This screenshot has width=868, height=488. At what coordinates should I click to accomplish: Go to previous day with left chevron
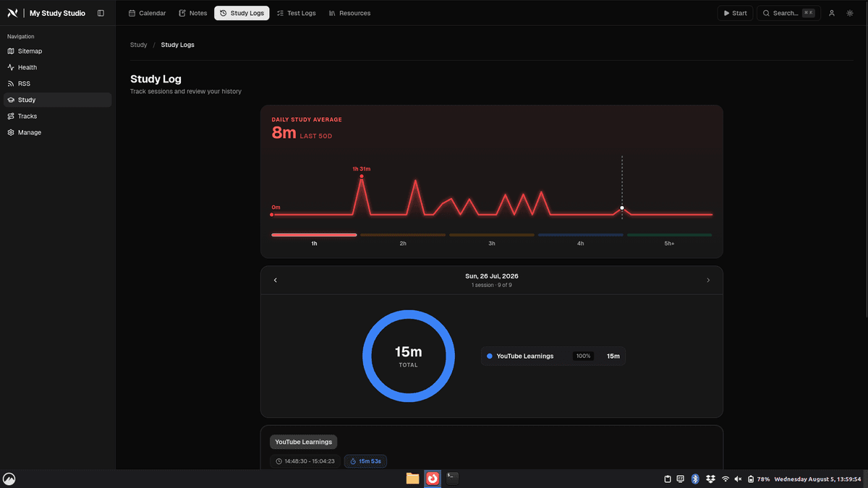tap(276, 281)
